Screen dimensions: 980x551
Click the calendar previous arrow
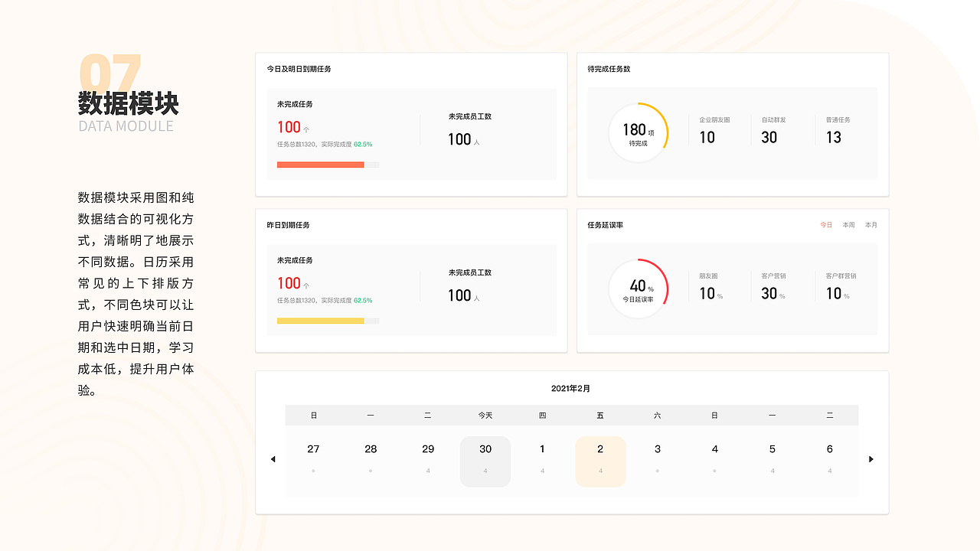(273, 459)
